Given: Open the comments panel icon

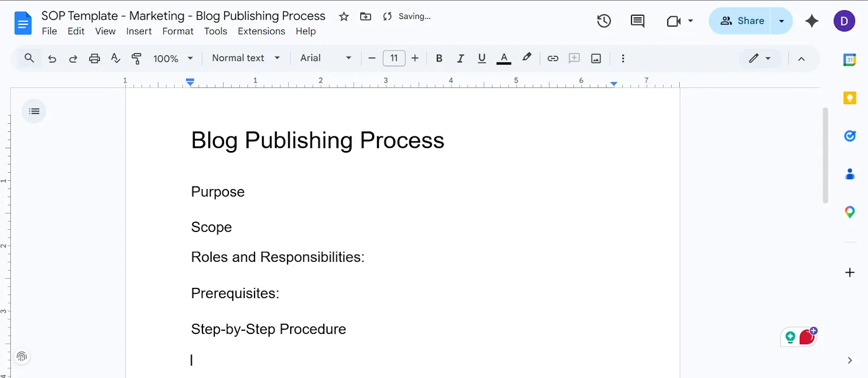Looking at the screenshot, I should tap(637, 21).
